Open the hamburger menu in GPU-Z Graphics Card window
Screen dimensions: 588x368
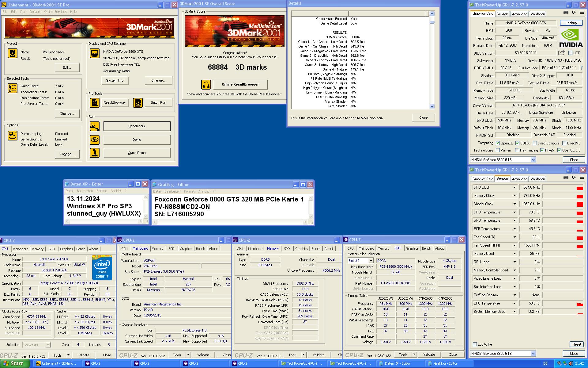click(x=582, y=13)
